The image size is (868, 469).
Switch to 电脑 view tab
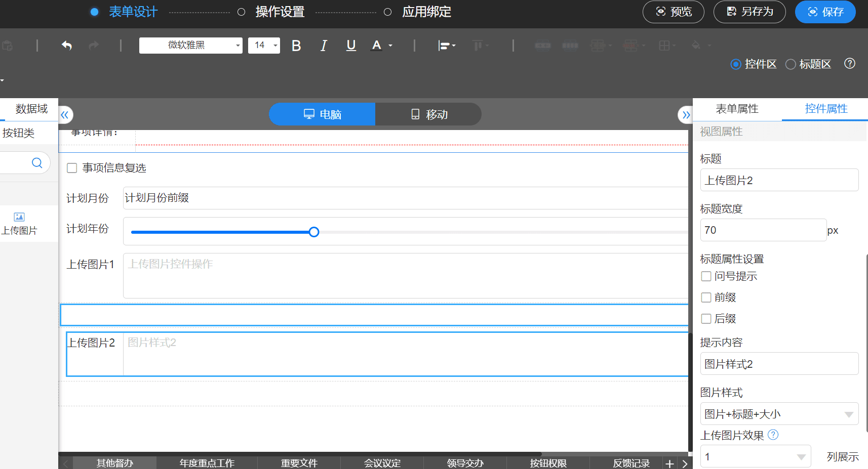point(322,114)
